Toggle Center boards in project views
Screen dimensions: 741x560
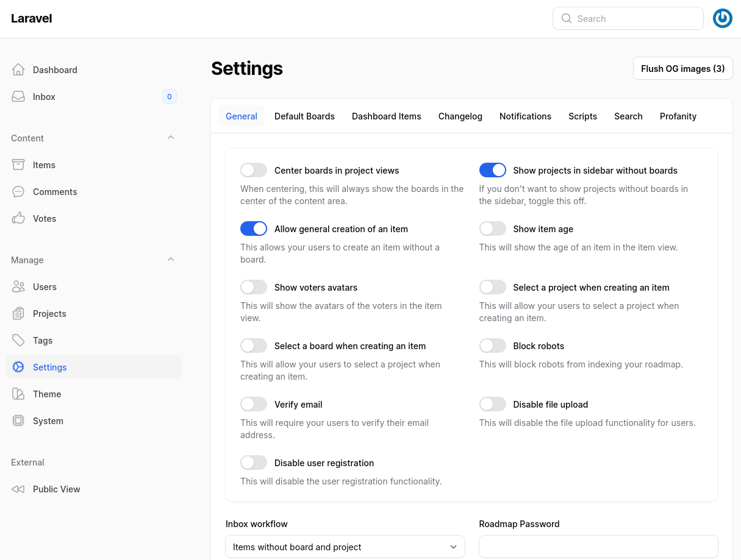coord(254,170)
